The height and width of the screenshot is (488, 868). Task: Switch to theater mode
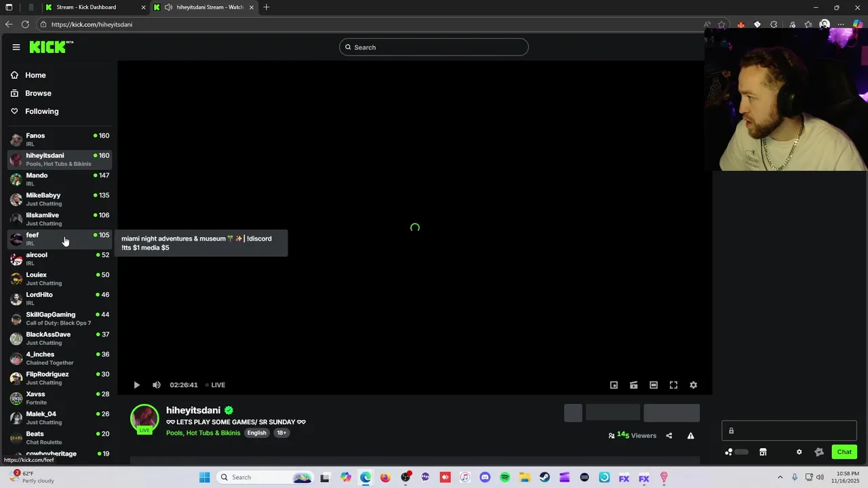[654, 385]
